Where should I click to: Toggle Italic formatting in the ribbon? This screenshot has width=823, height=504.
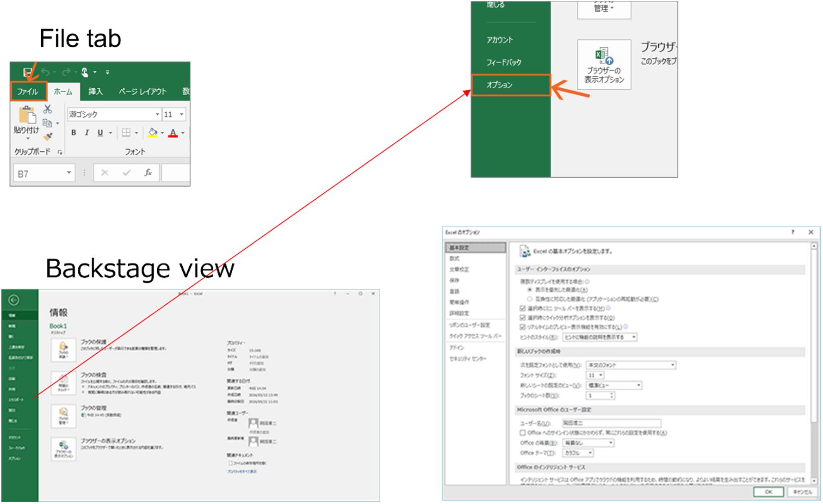(x=87, y=133)
